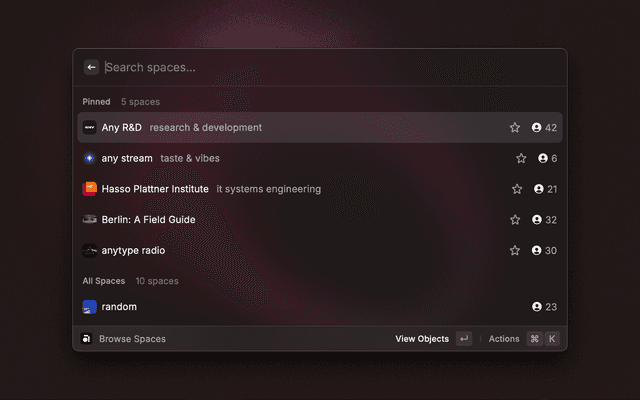Click the Browse Spaces label
640x400 pixels.
(x=132, y=339)
